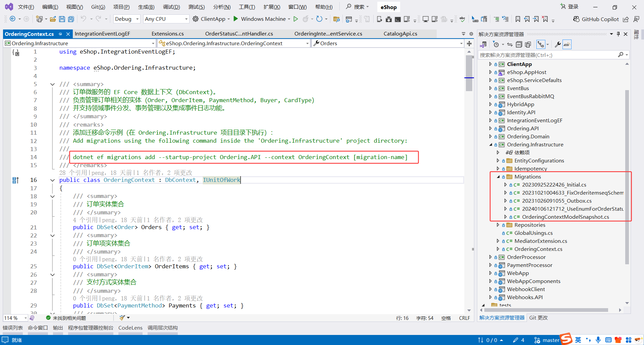Click the Solution Explorer vertical scrollbar thumb

point(627,177)
